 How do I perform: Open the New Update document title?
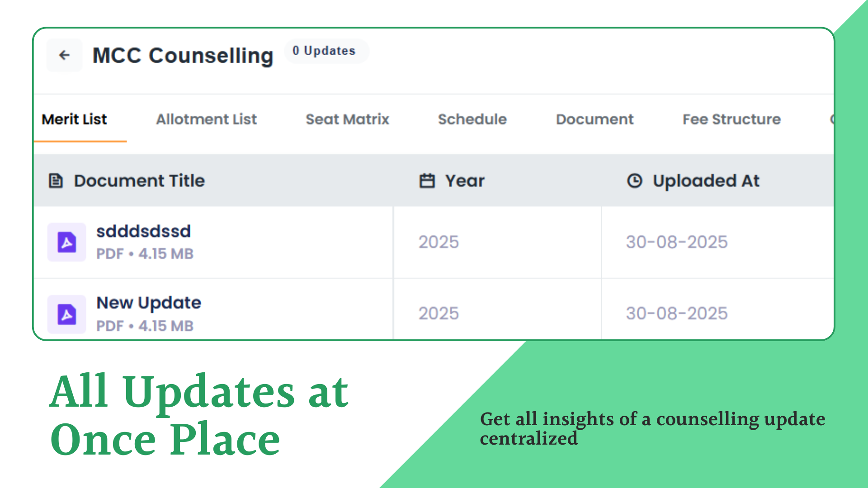[x=149, y=303]
